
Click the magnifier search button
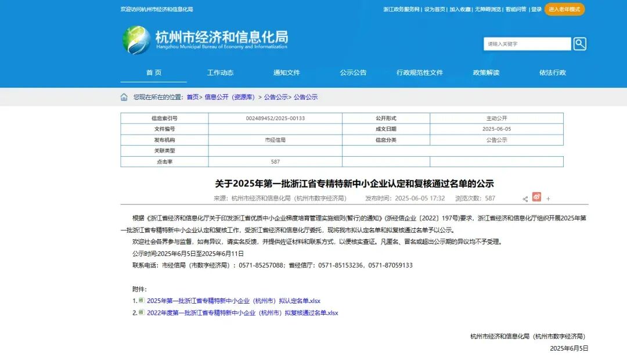point(580,44)
